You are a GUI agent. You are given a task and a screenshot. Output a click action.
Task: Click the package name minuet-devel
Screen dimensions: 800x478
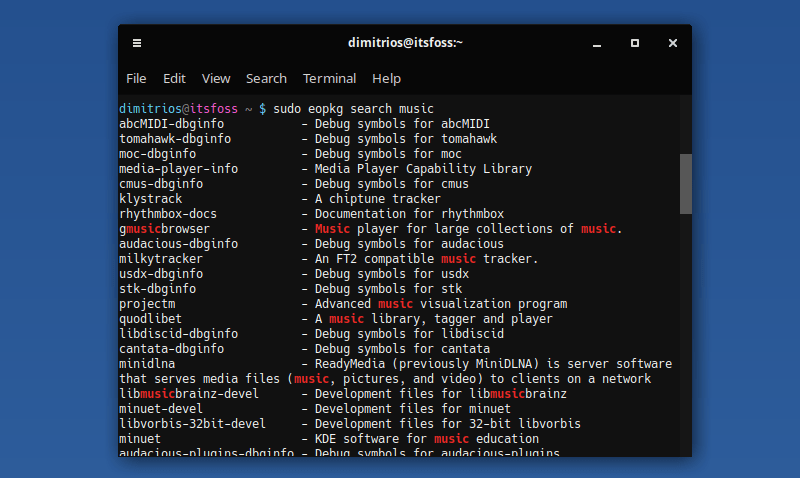click(x=161, y=409)
